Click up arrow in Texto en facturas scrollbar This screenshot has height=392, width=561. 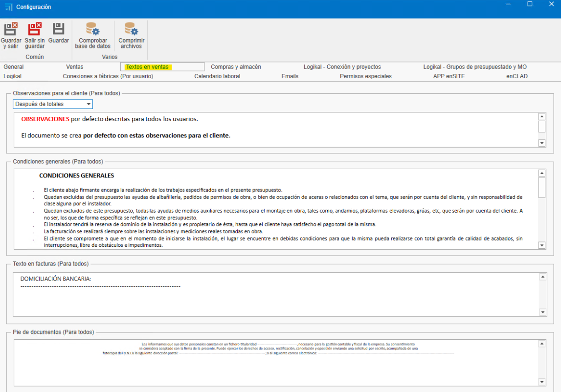tap(542, 277)
